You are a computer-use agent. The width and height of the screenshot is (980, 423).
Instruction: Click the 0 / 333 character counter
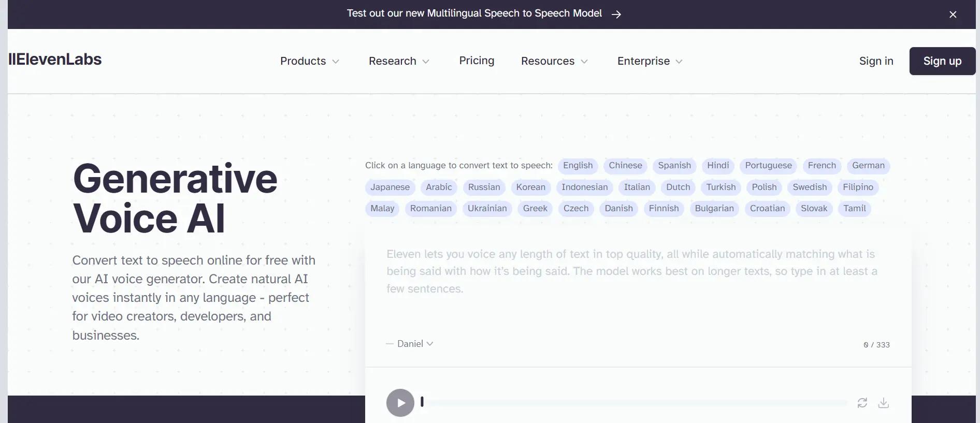pyautogui.click(x=876, y=345)
